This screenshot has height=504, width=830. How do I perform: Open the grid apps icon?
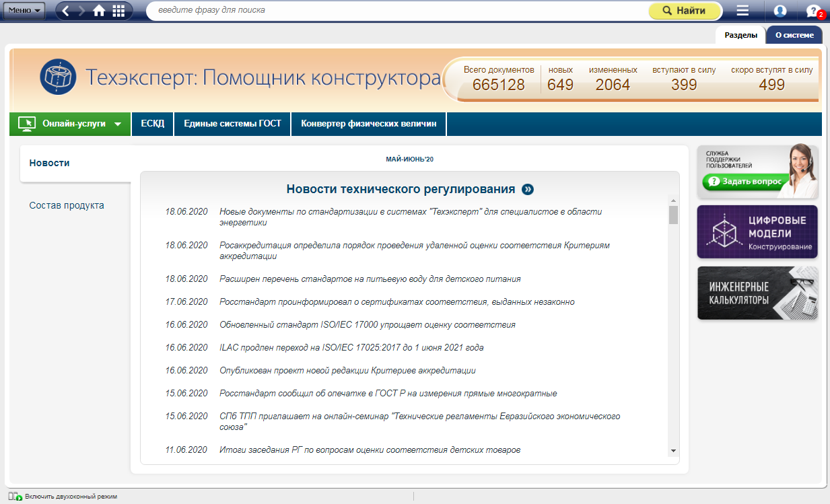[x=118, y=11]
